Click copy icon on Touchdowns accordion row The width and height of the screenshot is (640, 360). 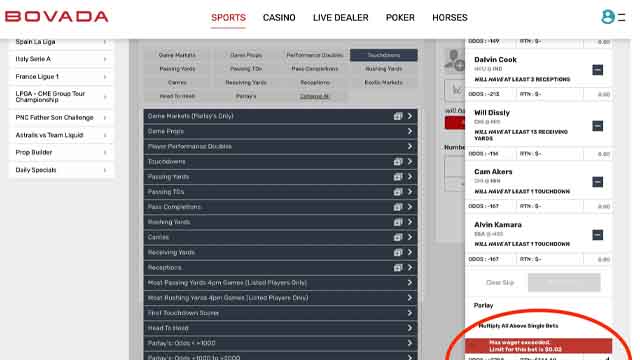point(398,162)
